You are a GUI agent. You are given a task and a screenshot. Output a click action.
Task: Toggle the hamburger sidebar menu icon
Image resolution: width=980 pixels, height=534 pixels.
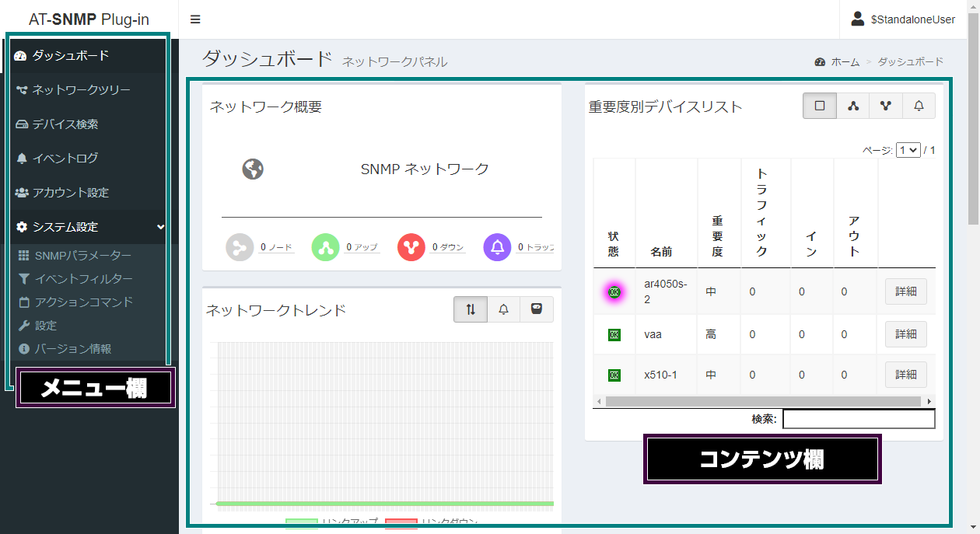click(195, 19)
